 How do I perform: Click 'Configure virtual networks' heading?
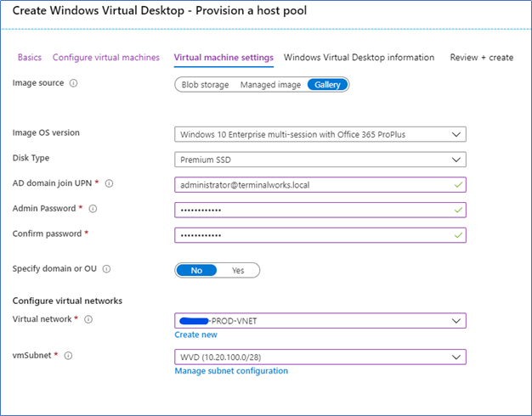pos(67,301)
